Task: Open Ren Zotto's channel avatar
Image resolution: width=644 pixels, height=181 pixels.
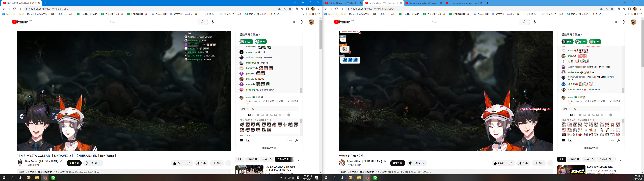Action: click(x=20, y=163)
